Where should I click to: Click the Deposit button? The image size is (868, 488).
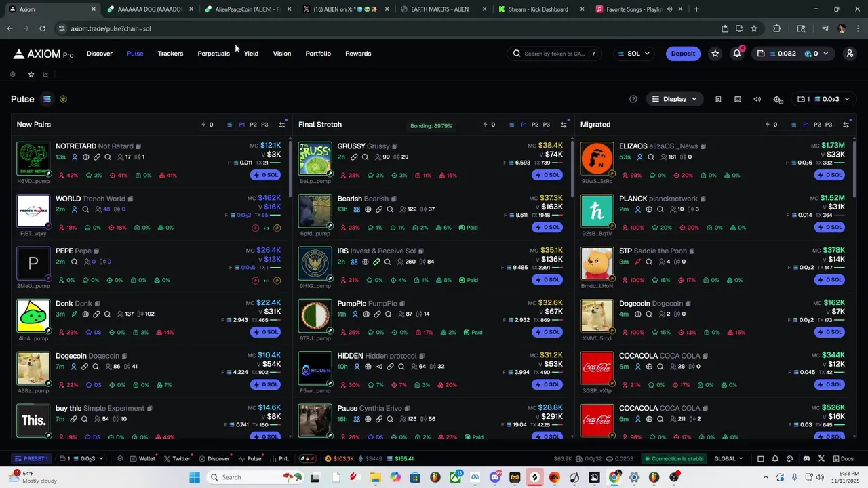(683, 54)
